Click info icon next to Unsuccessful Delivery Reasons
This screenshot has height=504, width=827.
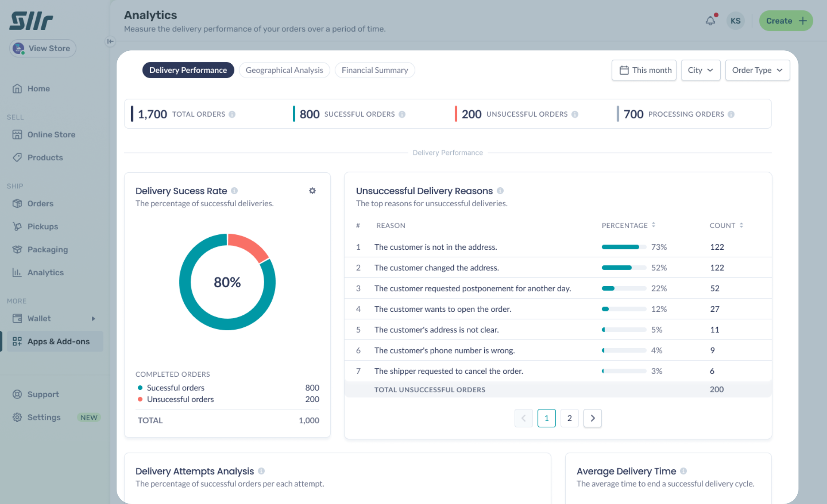(500, 191)
